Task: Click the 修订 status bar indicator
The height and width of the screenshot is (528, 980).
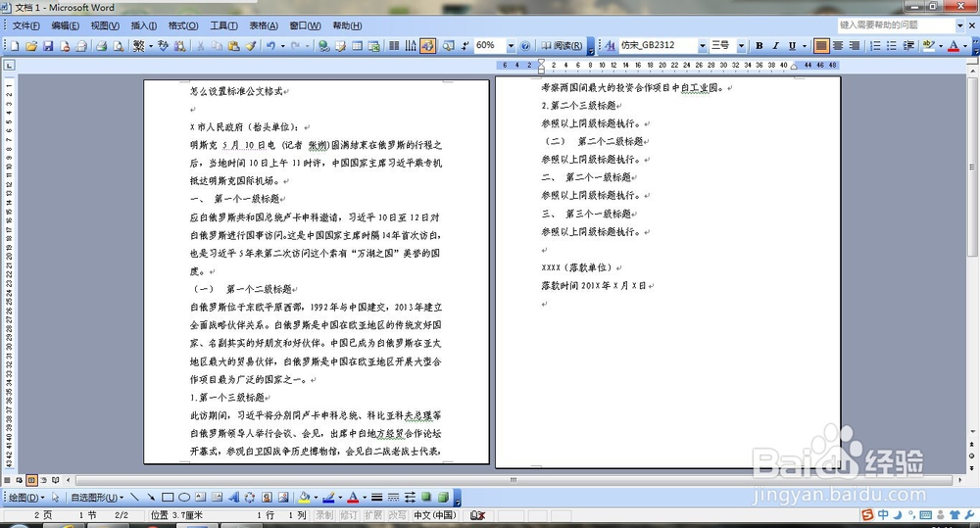Action: pos(349,515)
